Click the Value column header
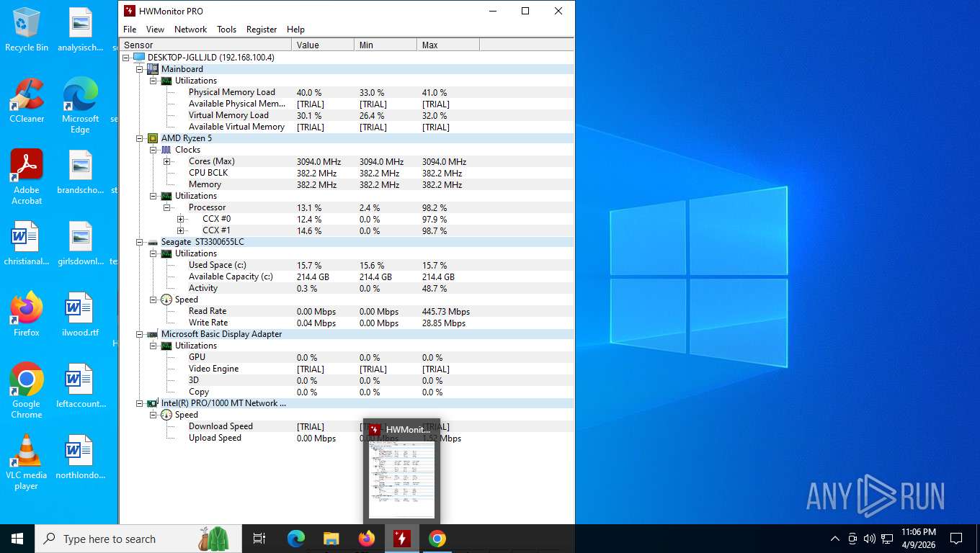Image resolution: width=980 pixels, height=553 pixels. (x=323, y=45)
